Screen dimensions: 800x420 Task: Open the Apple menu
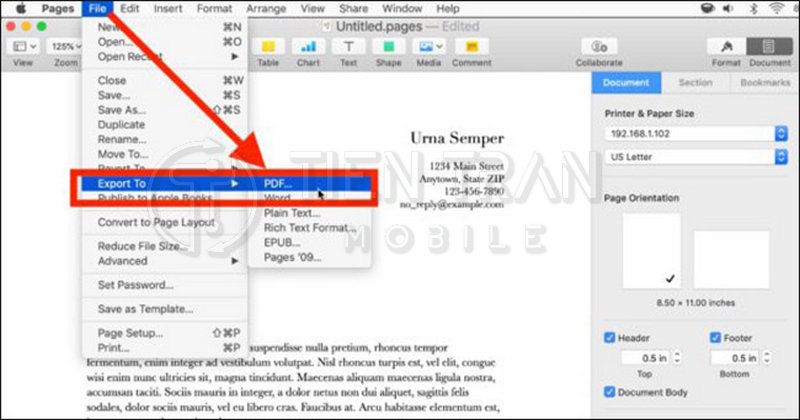click(20, 8)
